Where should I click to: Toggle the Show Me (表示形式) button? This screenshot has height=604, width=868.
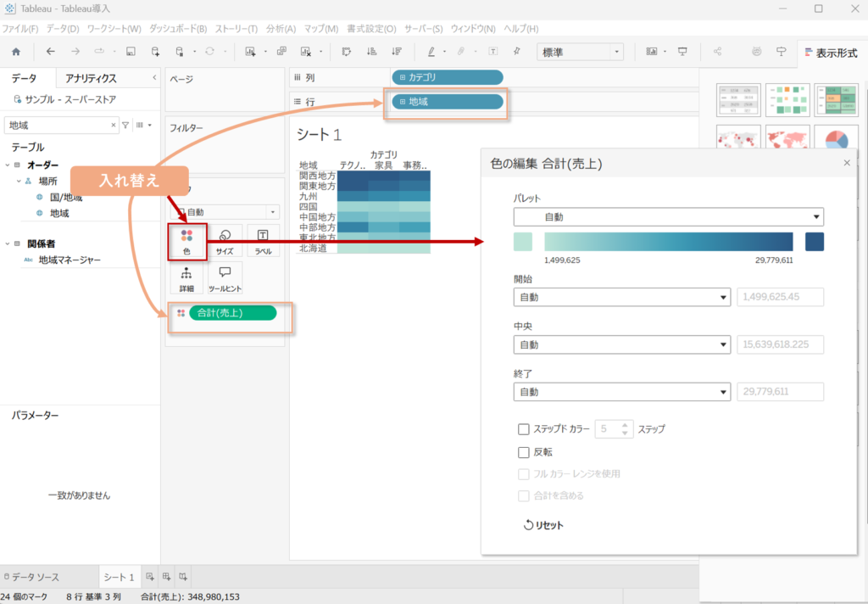(x=832, y=52)
